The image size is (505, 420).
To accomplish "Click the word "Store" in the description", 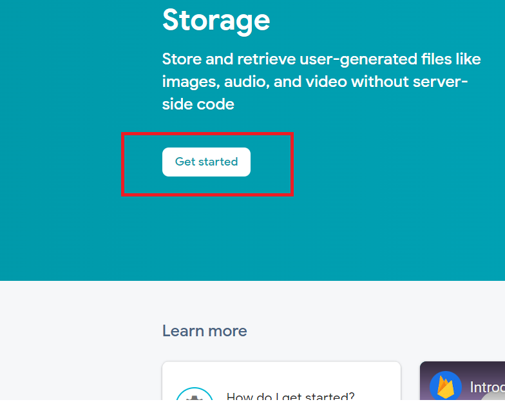I will point(181,59).
